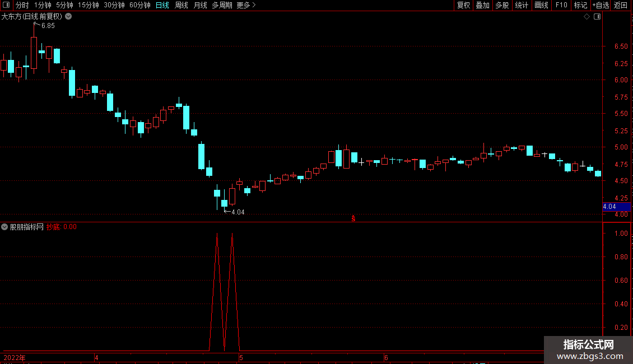
Task: Select the 5分钟 period tab
Action: 64,5
